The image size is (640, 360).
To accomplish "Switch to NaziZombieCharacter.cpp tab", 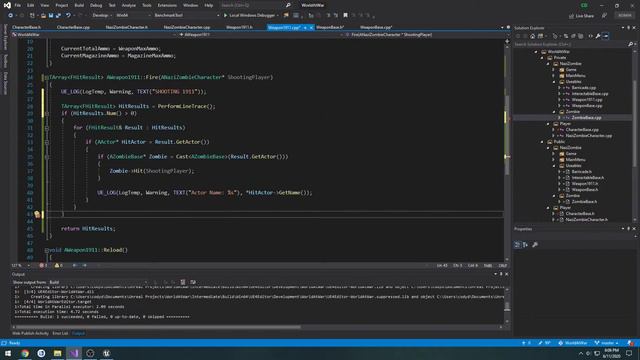I will pos(187,27).
